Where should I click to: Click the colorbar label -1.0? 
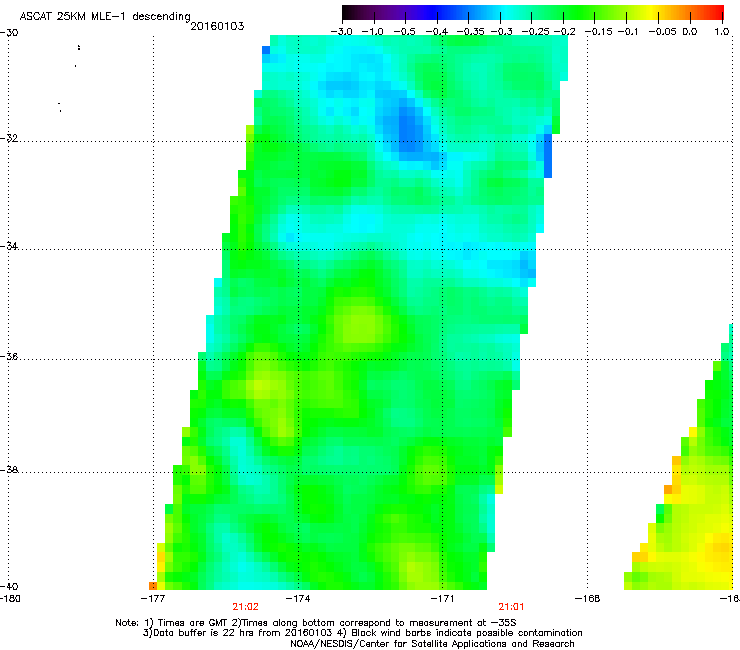pos(372,32)
